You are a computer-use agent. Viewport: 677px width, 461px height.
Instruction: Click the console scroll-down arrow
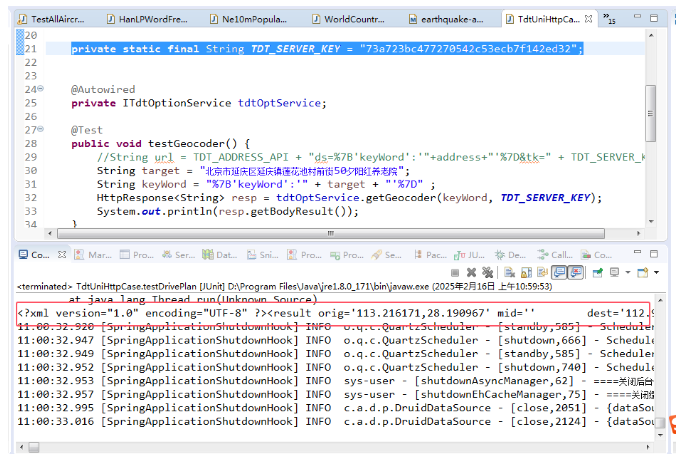[x=660, y=435]
